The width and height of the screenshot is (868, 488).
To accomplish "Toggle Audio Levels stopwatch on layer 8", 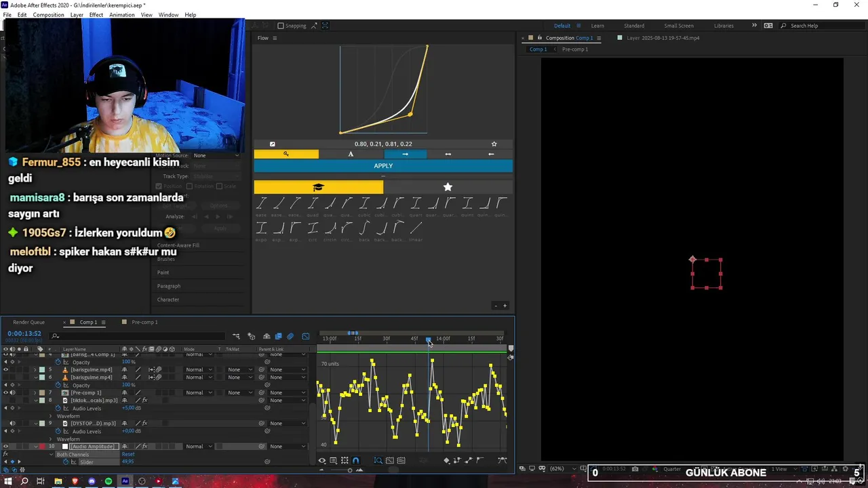I will 58,408.
